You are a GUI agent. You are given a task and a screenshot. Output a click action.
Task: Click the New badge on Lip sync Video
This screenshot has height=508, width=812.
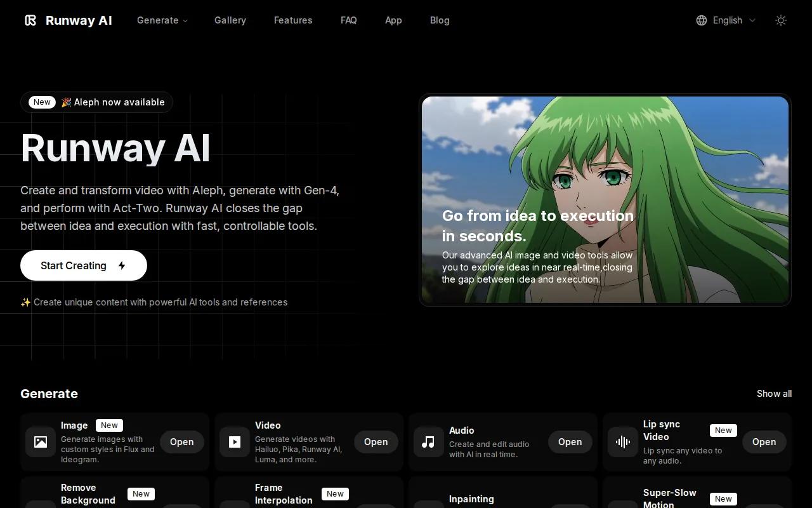pos(723,431)
